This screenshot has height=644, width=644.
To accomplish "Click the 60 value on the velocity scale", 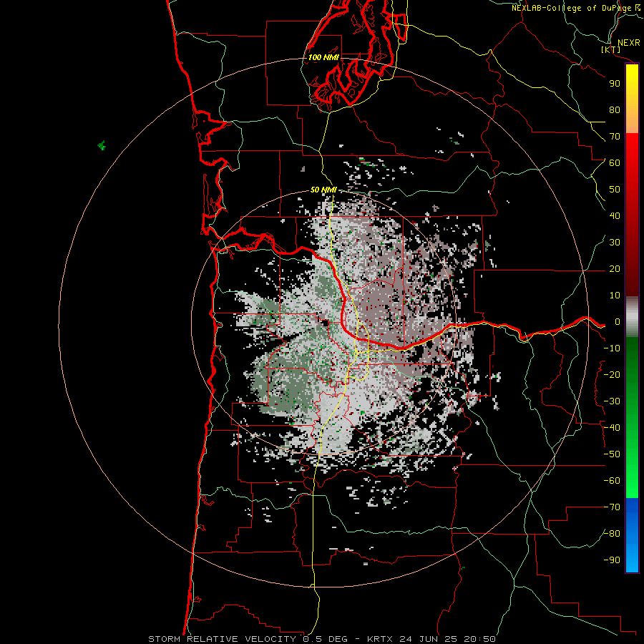I will 615,163.
